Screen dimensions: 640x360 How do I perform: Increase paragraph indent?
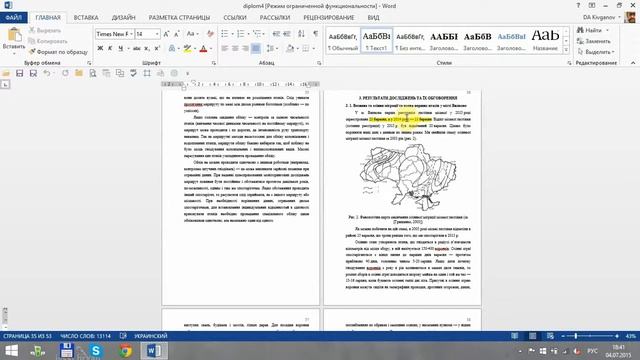pyautogui.click(x=287, y=34)
